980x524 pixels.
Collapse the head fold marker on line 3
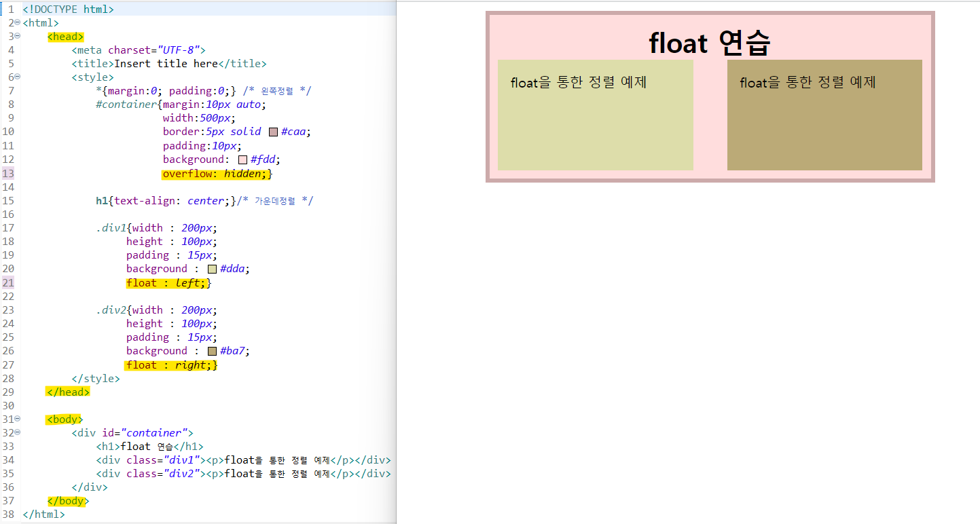pyautogui.click(x=17, y=37)
